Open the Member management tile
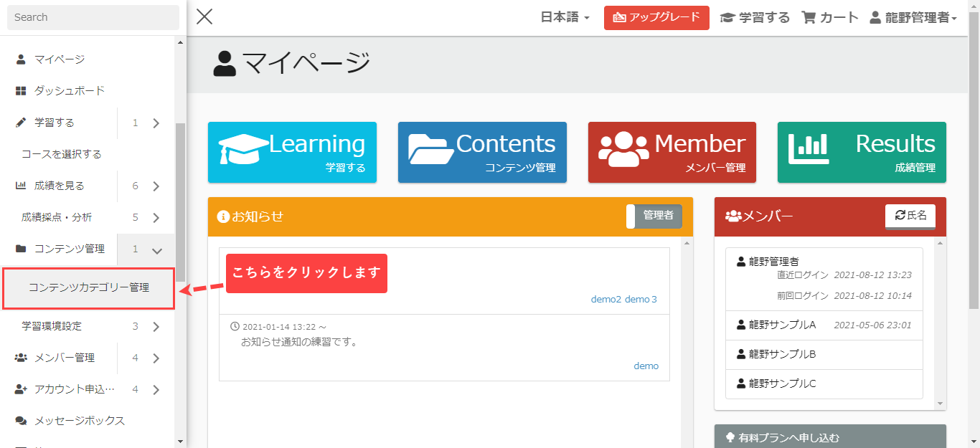980x448 pixels. tap(672, 152)
